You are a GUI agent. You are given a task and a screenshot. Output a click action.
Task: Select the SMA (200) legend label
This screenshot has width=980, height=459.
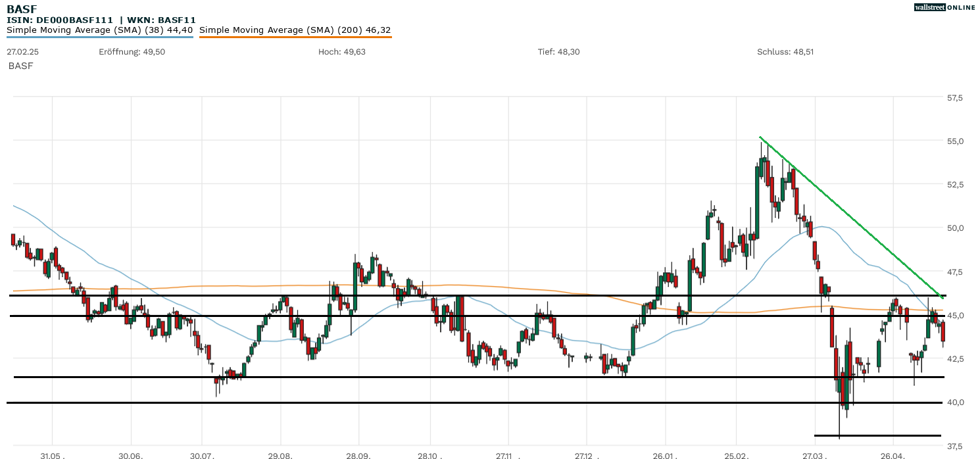click(x=295, y=30)
